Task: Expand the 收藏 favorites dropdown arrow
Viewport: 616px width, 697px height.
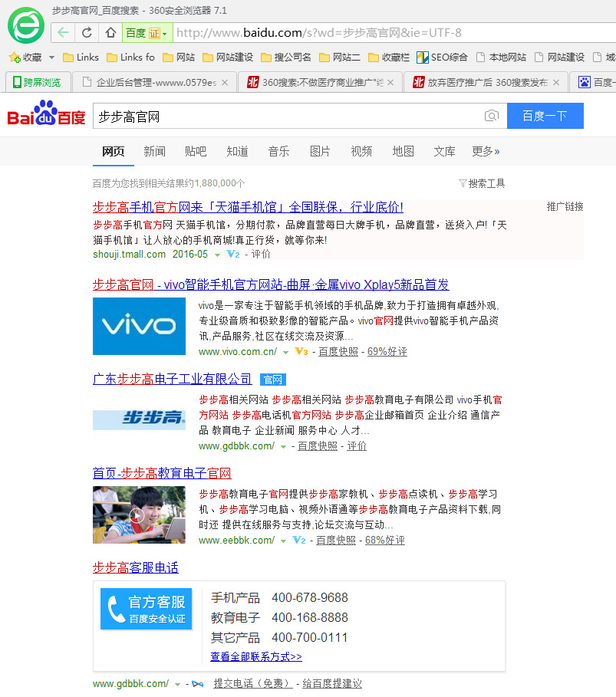Action: pos(51,58)
